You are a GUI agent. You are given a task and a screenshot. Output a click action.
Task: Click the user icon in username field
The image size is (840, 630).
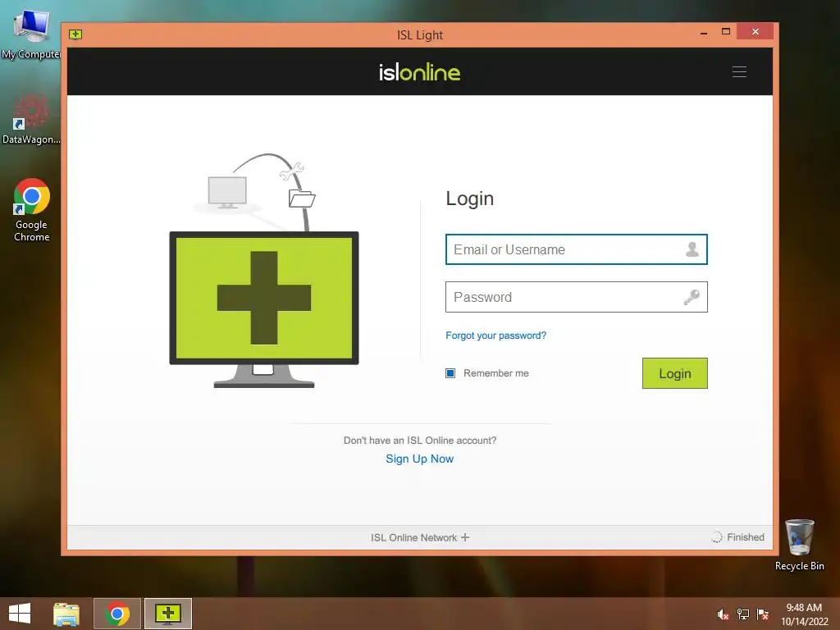[692, 249]
